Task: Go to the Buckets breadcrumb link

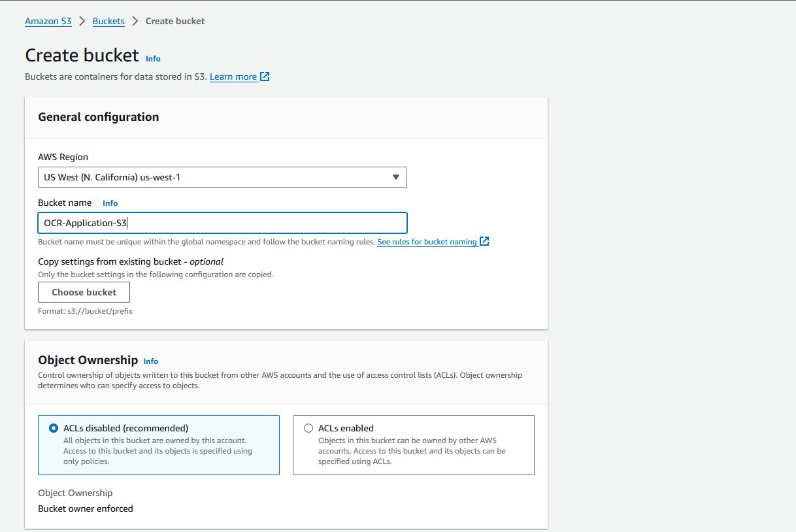Action: coord(108,21)
